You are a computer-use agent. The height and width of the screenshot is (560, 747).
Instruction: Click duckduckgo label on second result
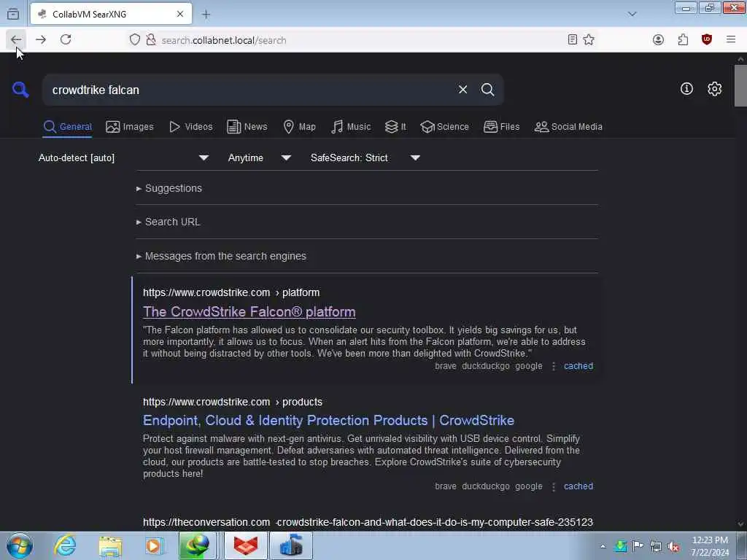(485, 486)
